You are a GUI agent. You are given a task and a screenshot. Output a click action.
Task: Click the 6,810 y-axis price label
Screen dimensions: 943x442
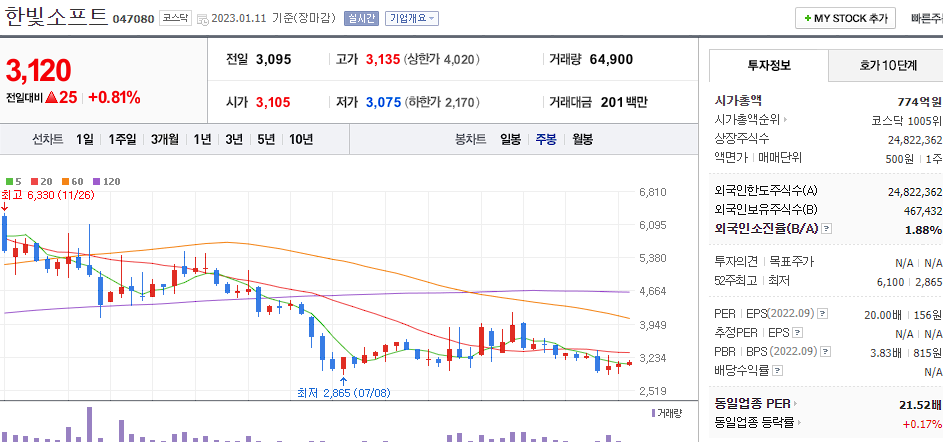tap(651, 192)
